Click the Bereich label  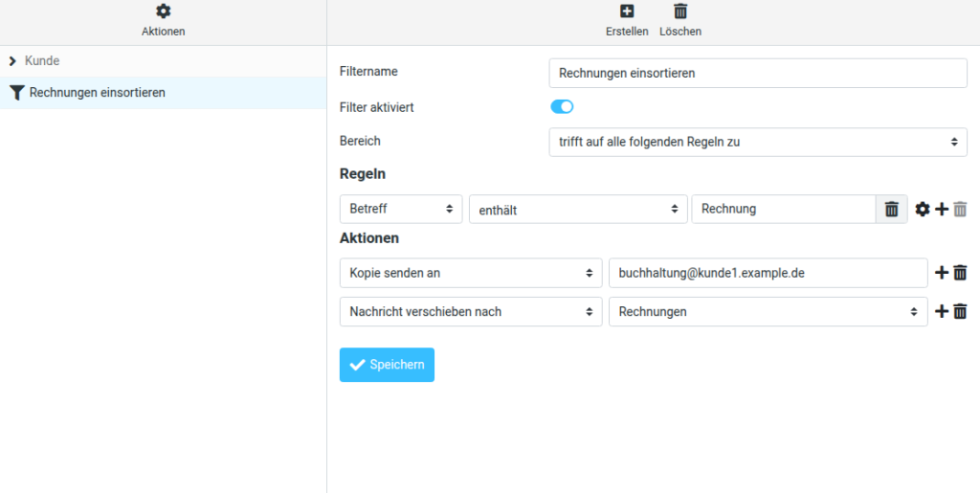click(360, 141)
